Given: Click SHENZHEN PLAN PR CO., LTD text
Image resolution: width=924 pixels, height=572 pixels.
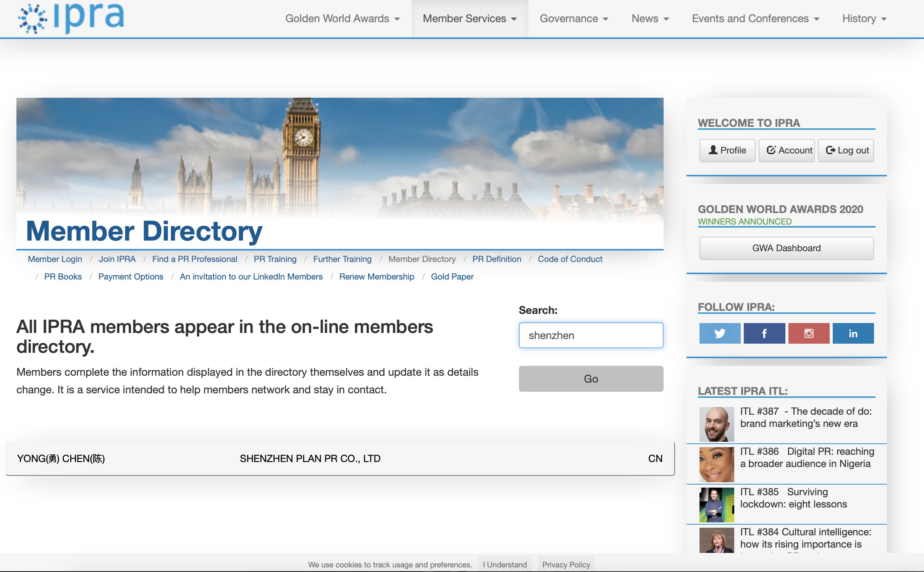Looking at the screenshot, I should click(310, 458).
